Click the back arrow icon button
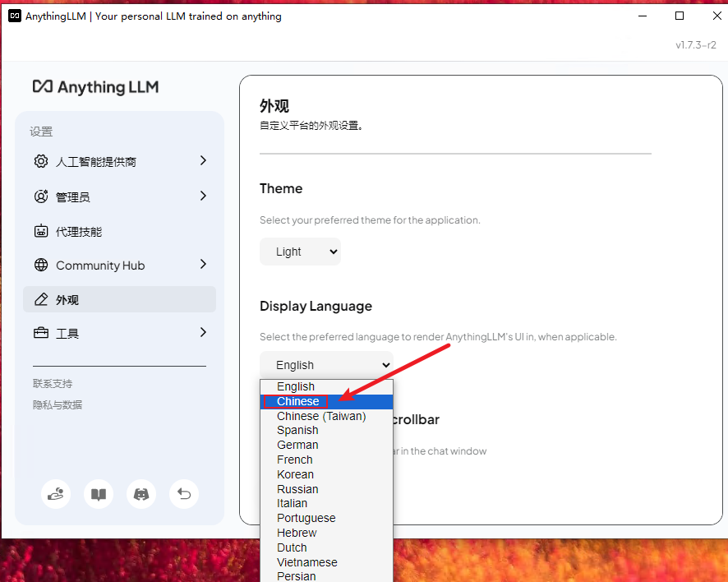Viewport: 728px width, 582px height. coord(184,494)
